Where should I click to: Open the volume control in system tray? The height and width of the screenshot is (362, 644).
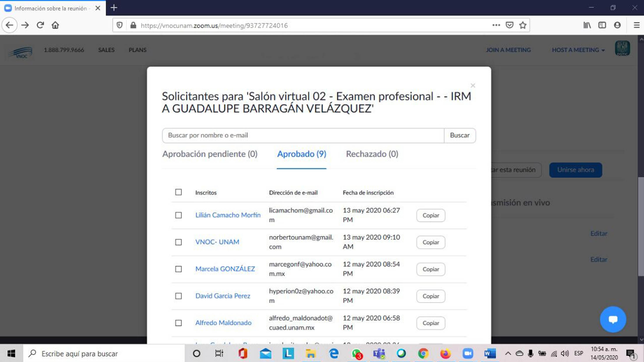coord(565,353)
